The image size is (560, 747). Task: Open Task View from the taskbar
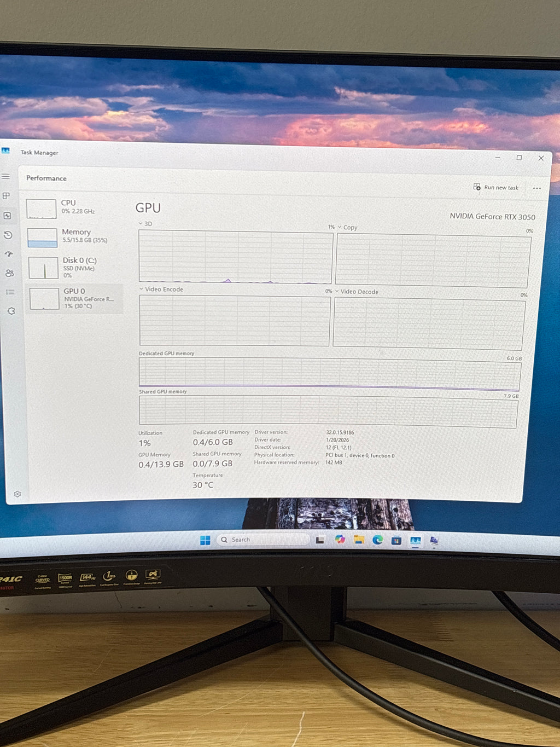(320, 540)
